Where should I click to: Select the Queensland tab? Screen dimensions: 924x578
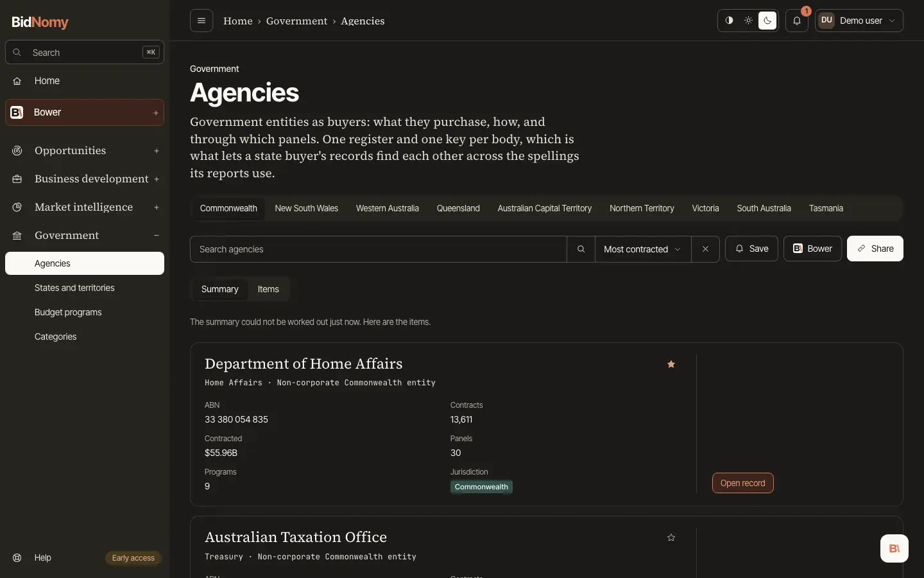[458, 209]
